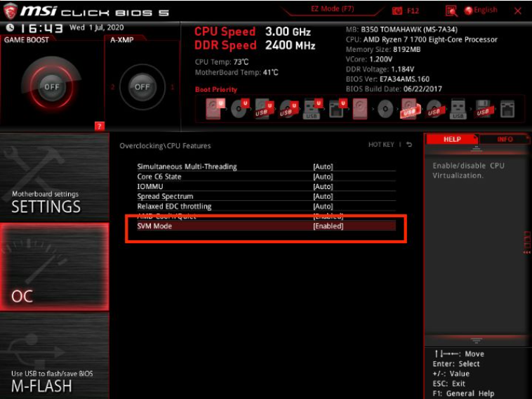The height and width of the screenshot is (399, 532).
Task: Switch to the HELP tab
Action: coord(452,139)
